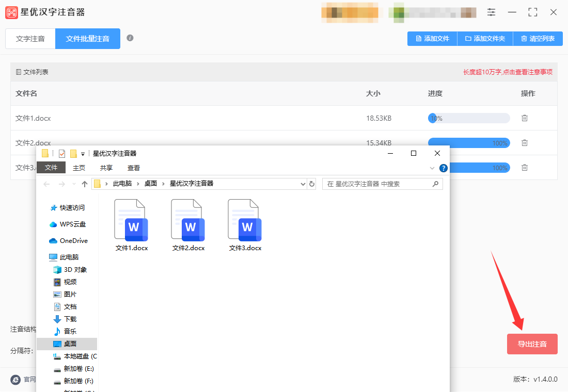Navigate up one folder level in Explorer
The image size is (568, 392).
[x=85, y=184]
